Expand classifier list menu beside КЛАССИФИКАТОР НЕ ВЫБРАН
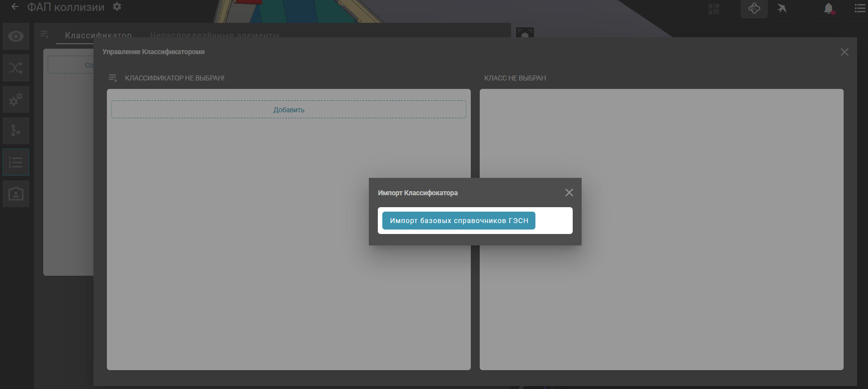 coord(113,78)
